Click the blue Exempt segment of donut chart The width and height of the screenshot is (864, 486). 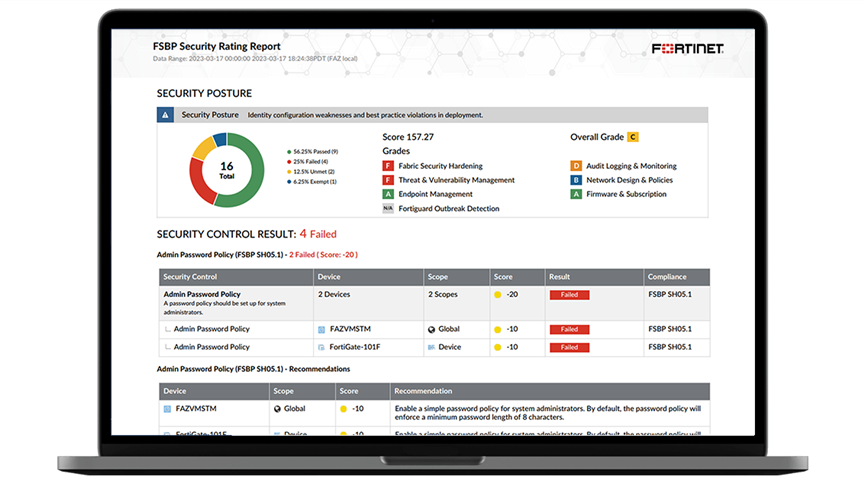(x=220, y=139)
